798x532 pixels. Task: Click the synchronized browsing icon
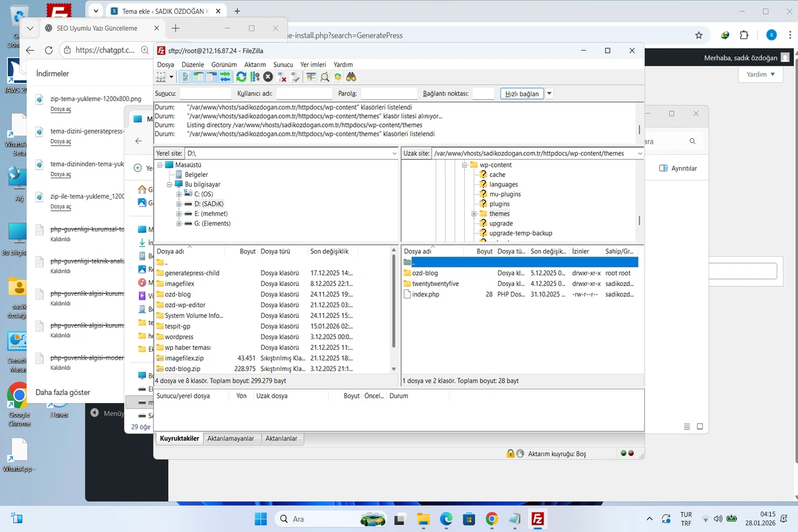[338, 77]
